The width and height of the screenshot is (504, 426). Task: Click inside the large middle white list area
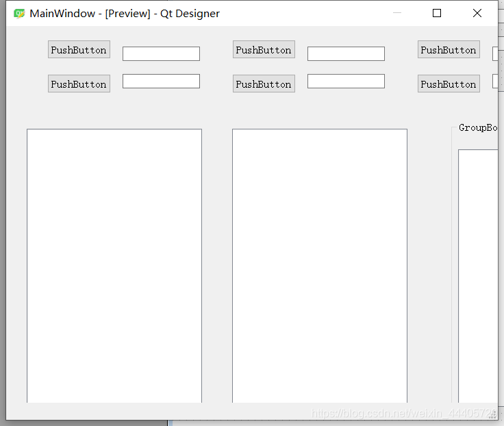pyautogui.click(x=320, y=266)
